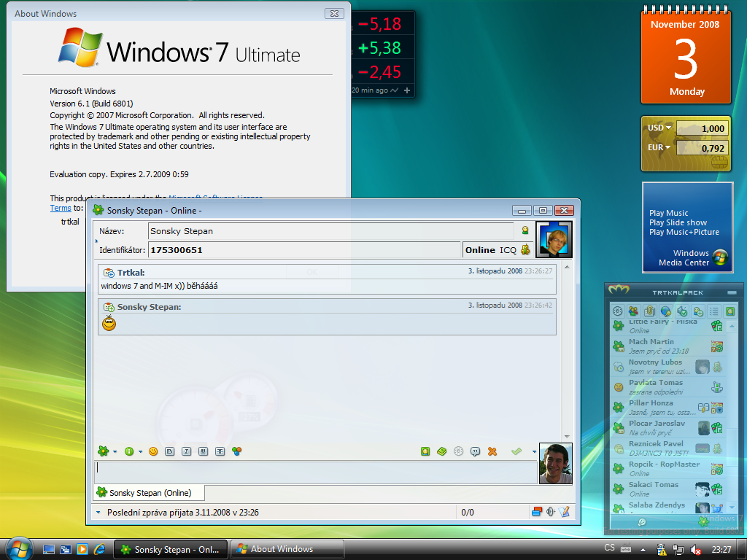The image size is (747, 560).
Task: Click the list view icon in TrtkalPack toolbar
Action: (x=713, y=311)
